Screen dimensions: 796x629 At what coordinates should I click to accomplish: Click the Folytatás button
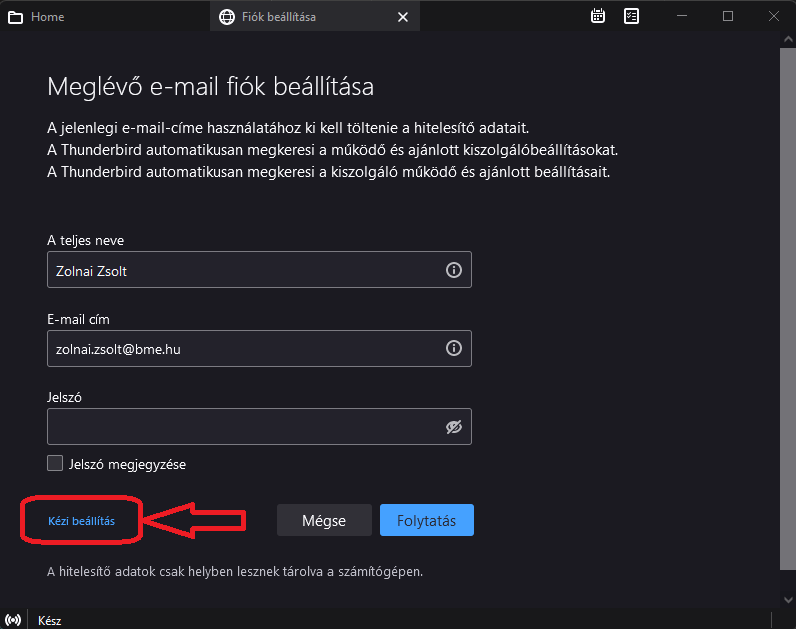426,520
